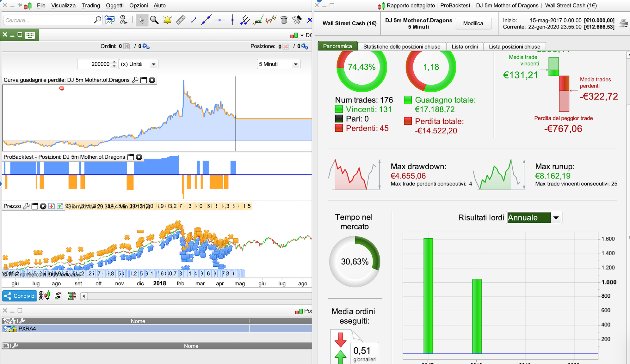Toggle the arrow pointer selection mode
630x364 pixels.
click(x=142, y=20)
